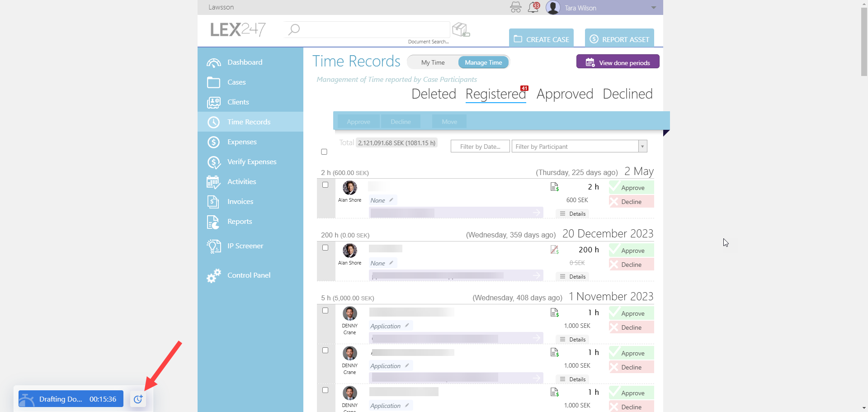
Task: Open the IP Screener sidebar icon
Action: coord(213,246)
